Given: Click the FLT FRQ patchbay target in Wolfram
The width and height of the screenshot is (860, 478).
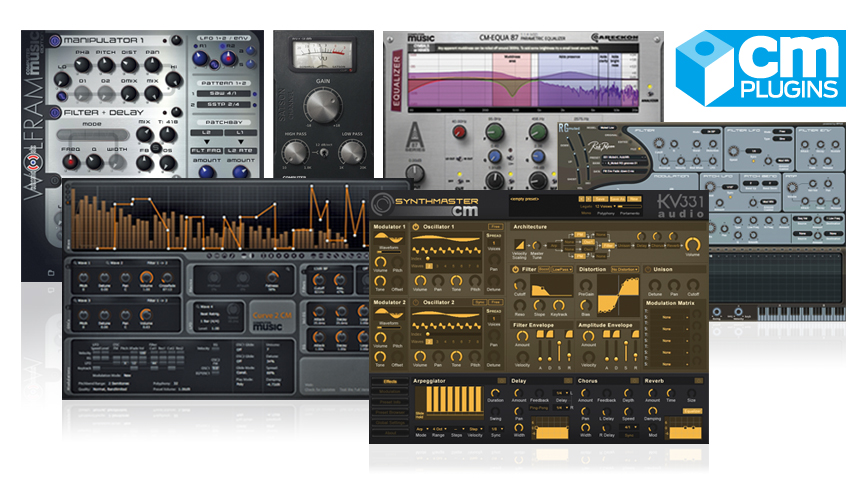Looking at the screenshot, I should coord(206,150).
